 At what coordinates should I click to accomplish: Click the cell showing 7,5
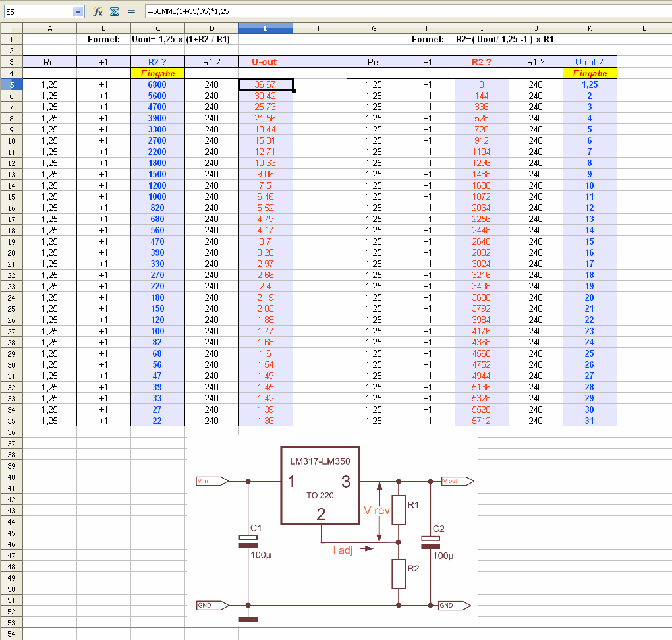coord(266,185)
